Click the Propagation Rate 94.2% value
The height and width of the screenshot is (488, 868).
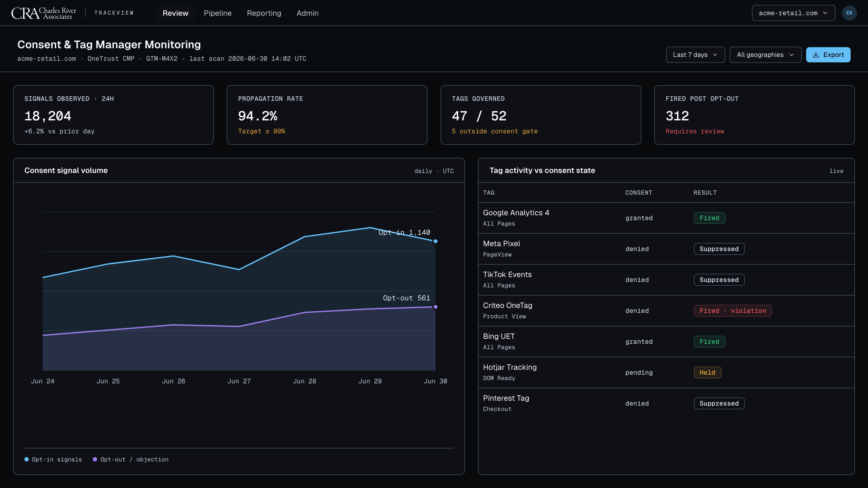pos(257,116)
